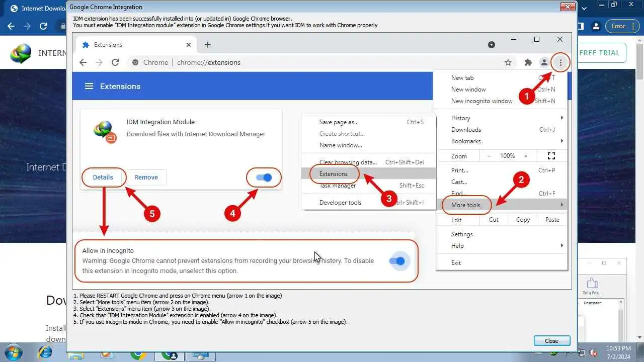
Task: Click the puzzle-piece extensions icon in the tutorial image
Action: (x=528, y=62)
